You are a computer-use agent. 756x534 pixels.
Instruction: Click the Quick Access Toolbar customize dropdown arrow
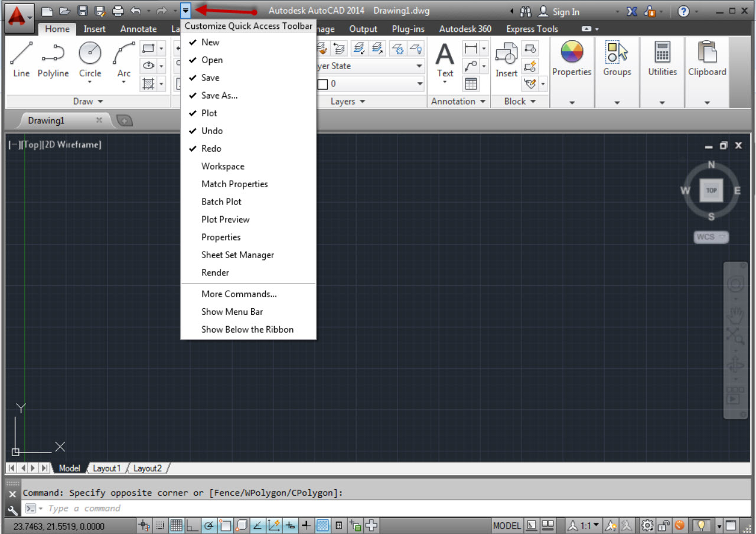pyautogui.click(x=186, y=11)
